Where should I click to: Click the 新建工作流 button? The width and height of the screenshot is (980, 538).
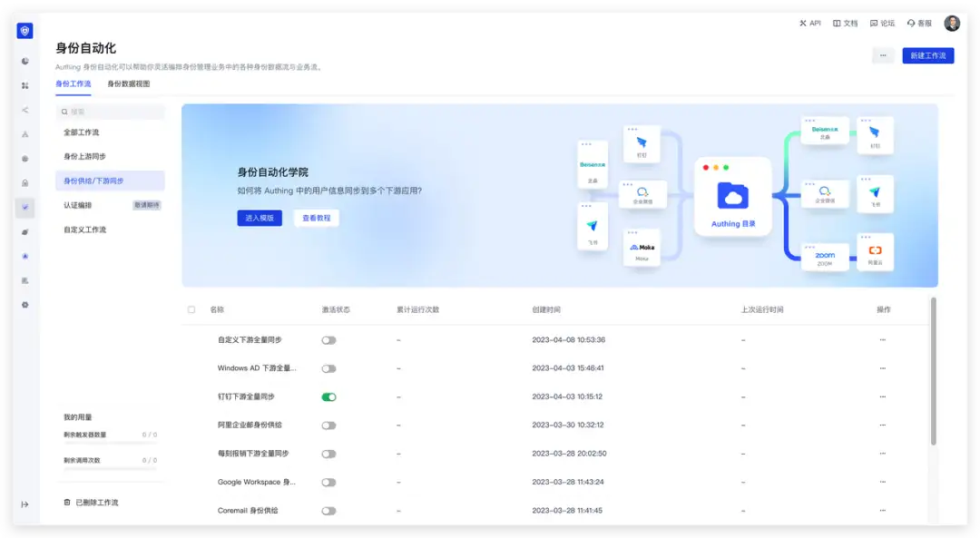coord(928,55)
